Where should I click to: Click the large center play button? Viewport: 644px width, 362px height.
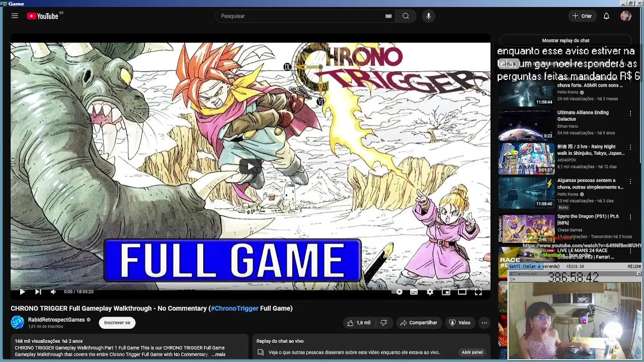(x=250, y=167)
